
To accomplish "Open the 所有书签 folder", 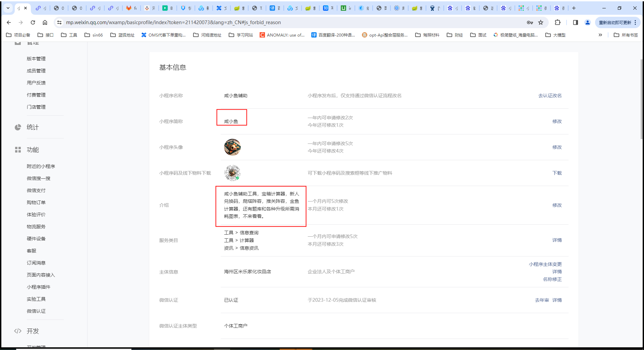I will point(626,35).
